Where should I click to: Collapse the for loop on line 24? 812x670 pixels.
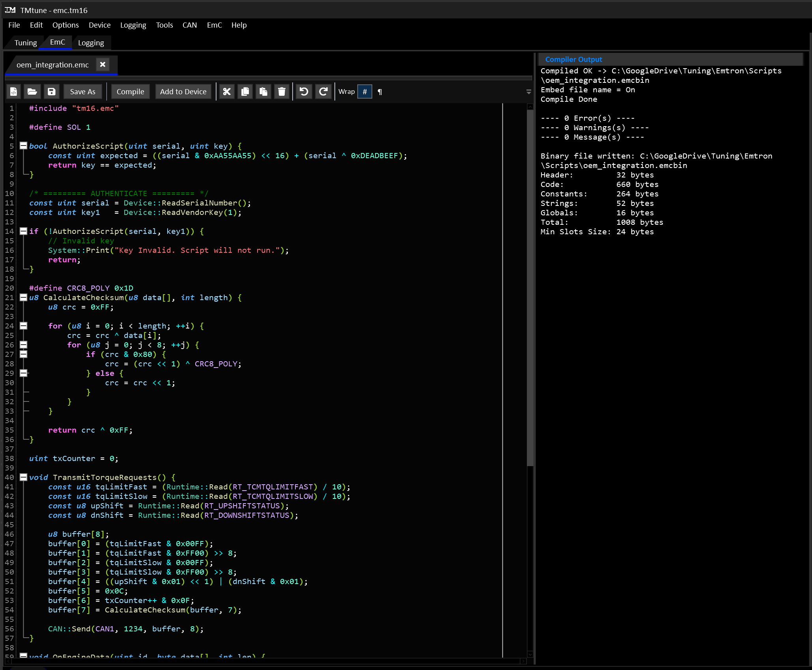(24, 326)
